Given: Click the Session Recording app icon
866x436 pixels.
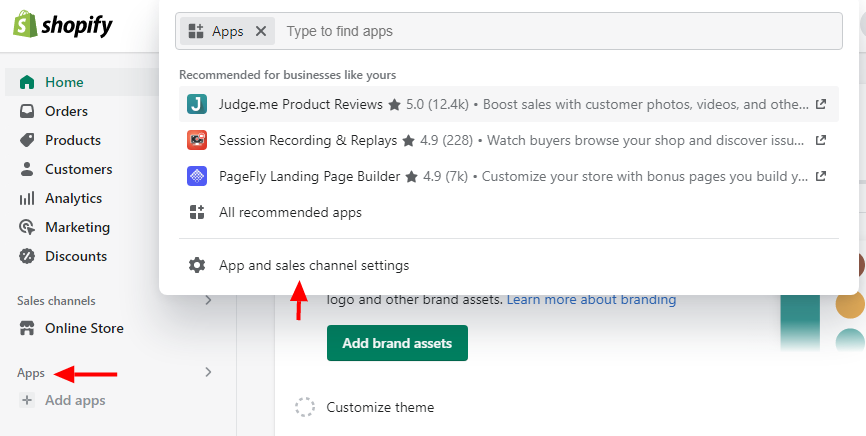Looking at the screenshot, I should 197,140.
